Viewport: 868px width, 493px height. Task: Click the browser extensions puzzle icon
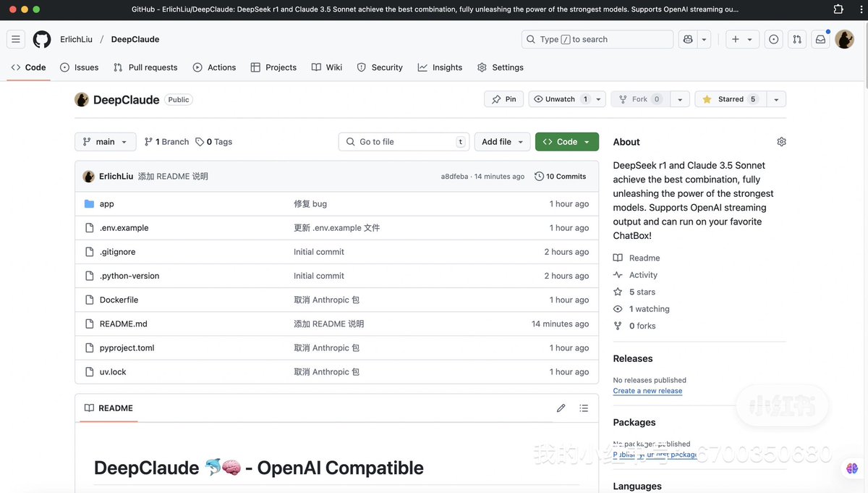pyautogui.click(x=838, y=9)
